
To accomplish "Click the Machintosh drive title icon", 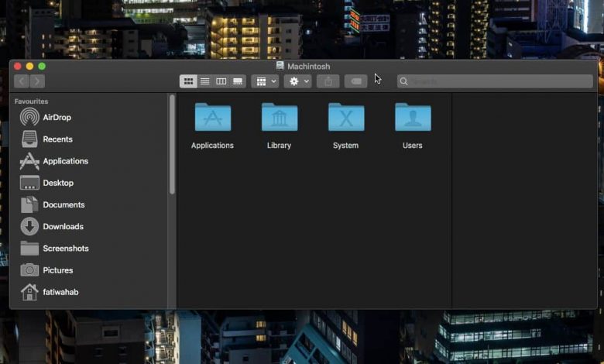I will coord(280,66).
